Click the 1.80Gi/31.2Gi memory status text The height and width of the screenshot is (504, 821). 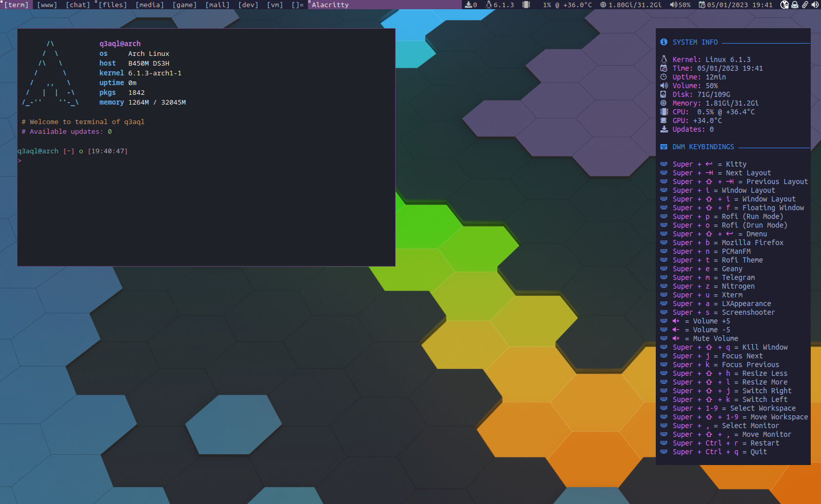635,5
